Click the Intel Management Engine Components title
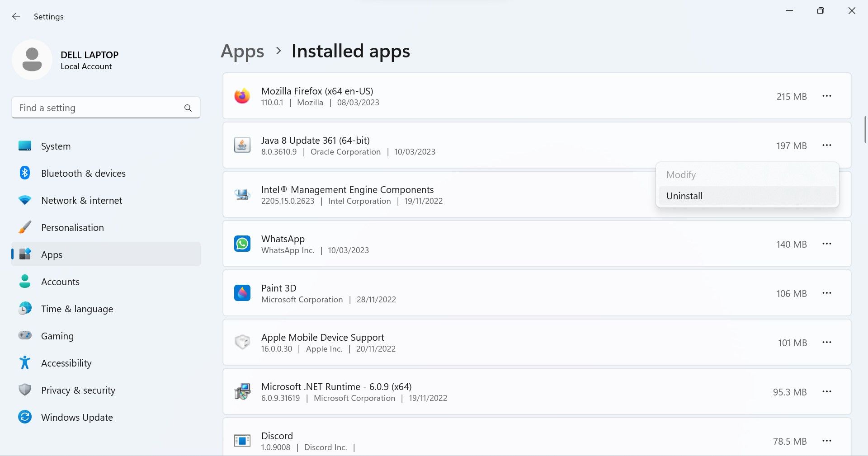 (347, 189)
